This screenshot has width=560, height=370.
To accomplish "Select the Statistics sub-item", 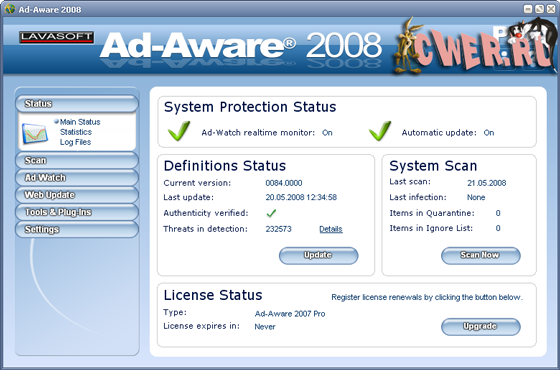I will click(76, 132).
